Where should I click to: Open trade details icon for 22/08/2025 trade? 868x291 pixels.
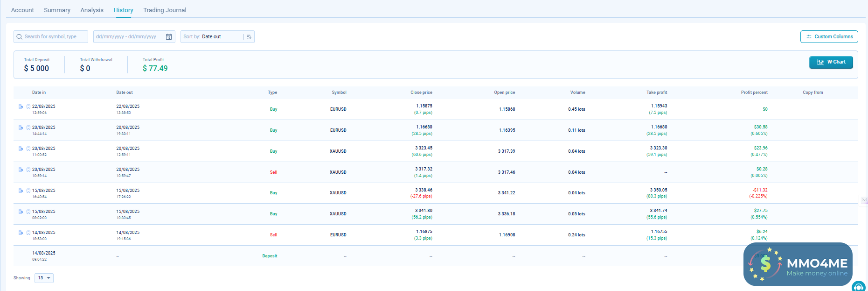tap(21, 106)
